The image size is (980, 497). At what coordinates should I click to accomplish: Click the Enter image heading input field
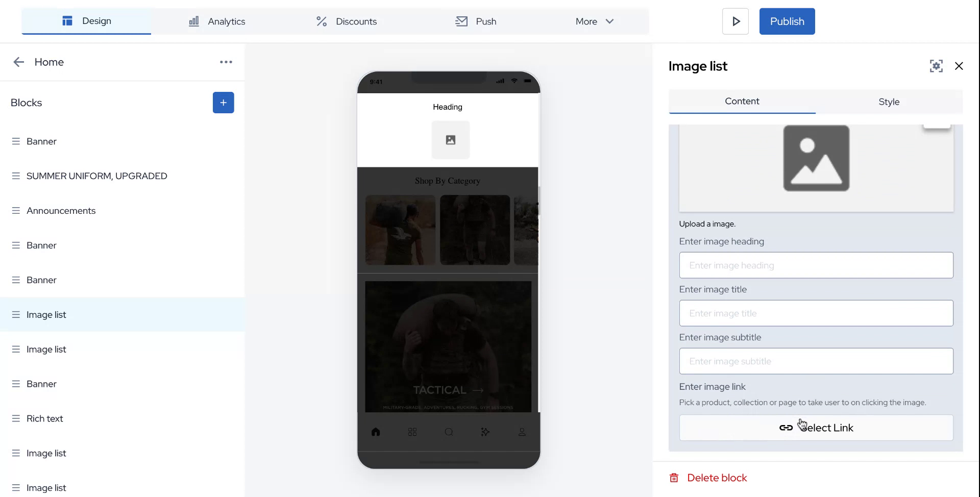tap(816, 265)
